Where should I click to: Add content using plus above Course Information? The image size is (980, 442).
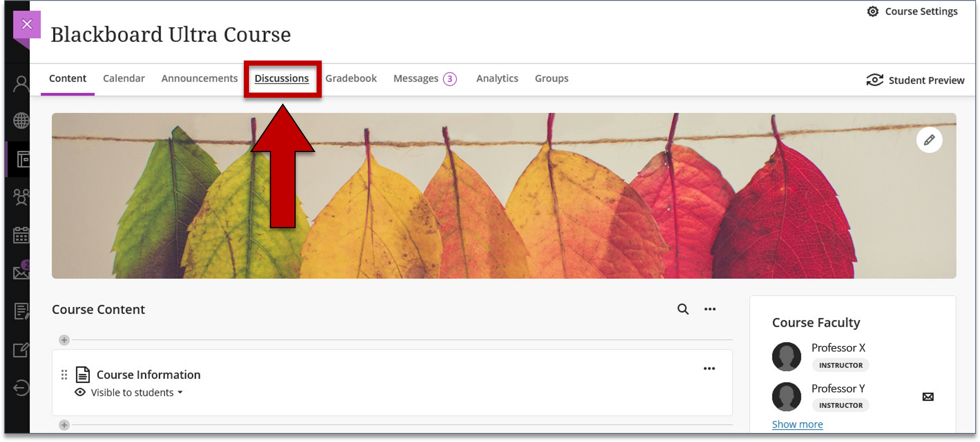pyautogui.click(x=64, y=340)
